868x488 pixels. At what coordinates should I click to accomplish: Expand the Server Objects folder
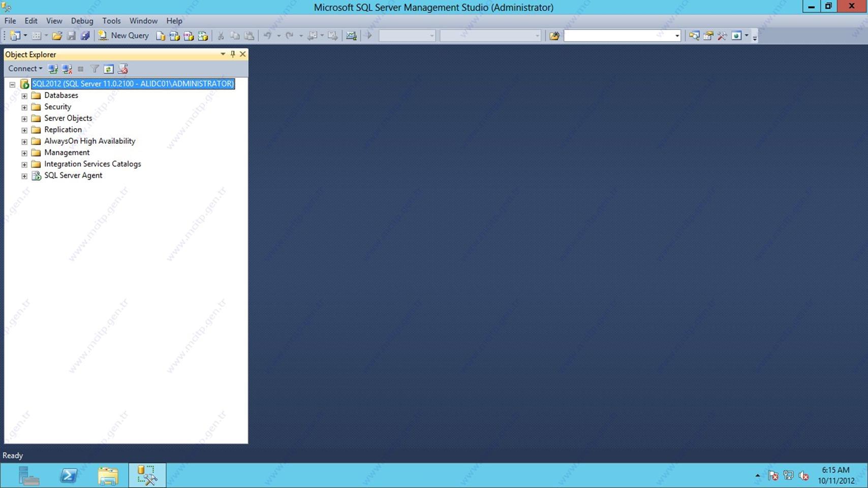tap(24, 118)
